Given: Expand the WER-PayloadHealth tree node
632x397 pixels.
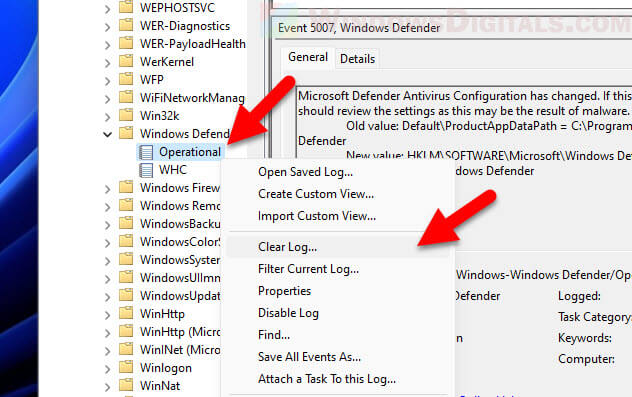Looking at the screenshot, I should [107, 45].
